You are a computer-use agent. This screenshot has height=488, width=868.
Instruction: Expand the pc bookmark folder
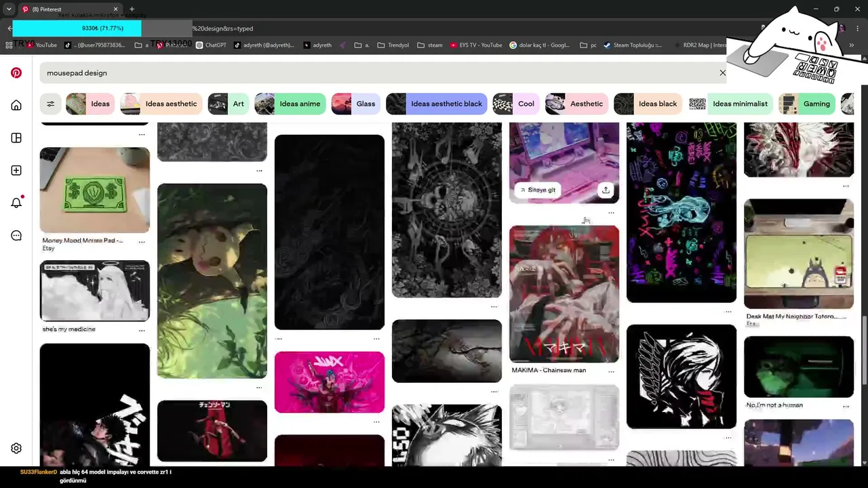click(589, 45)
